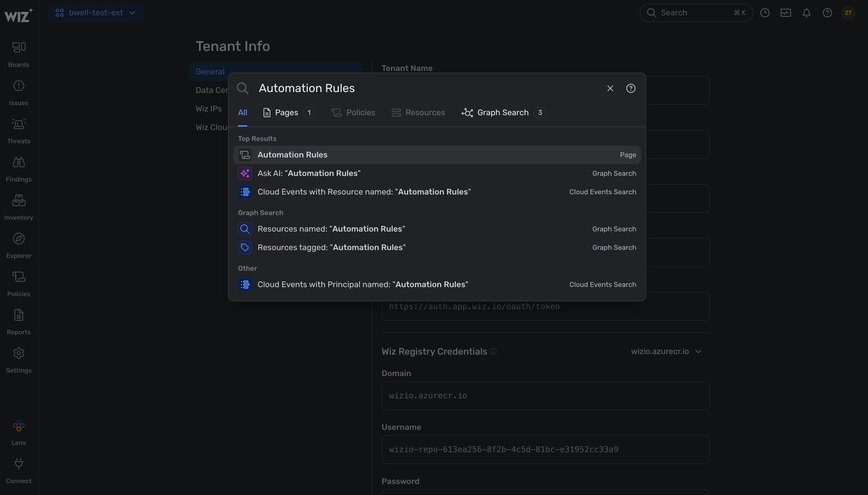Image resolution: width=868 pixels, height=495 pixels.
Task: Choose Ask AI: "Automation Rules" result
Action: pos(437,173)
